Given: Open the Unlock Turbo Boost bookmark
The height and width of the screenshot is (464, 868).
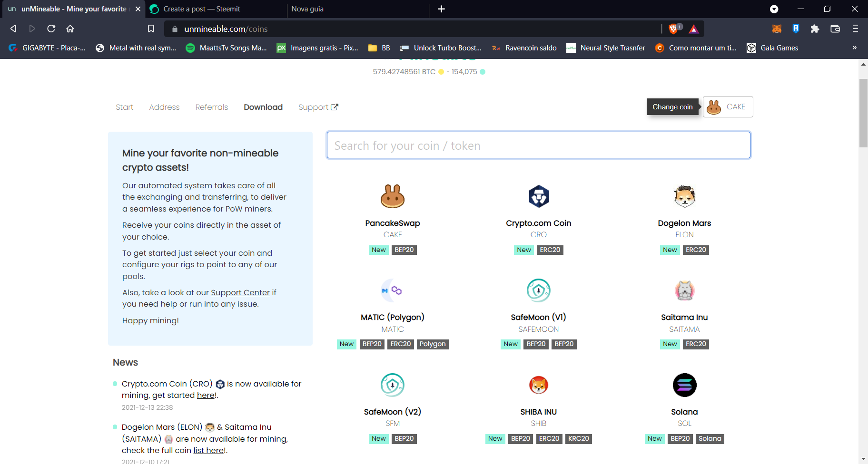Looking at the screenshot, I should [441, 48].
